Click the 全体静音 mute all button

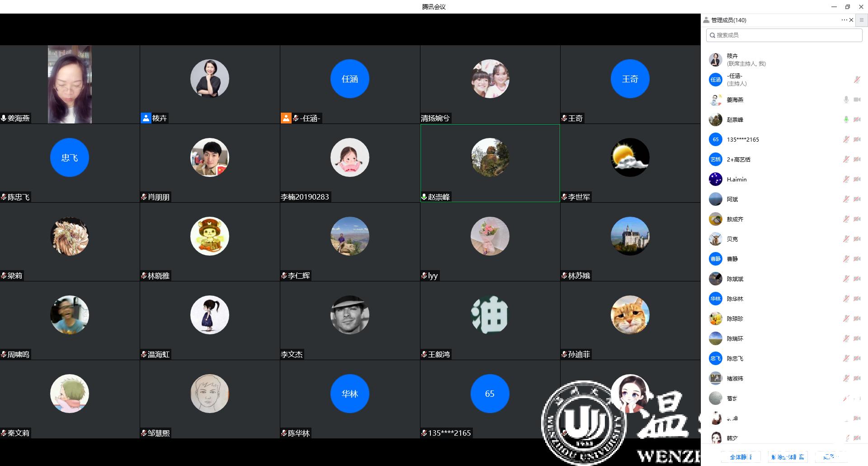741,457
